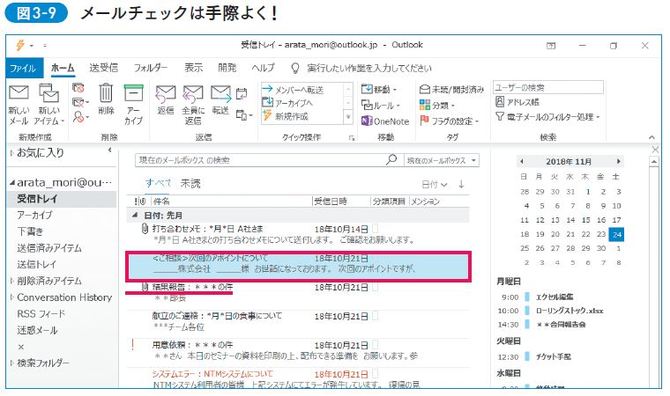Toggle category box of 打ち合わせメモ mail
This screenshot has height=396, width=670.
[376, 229]
